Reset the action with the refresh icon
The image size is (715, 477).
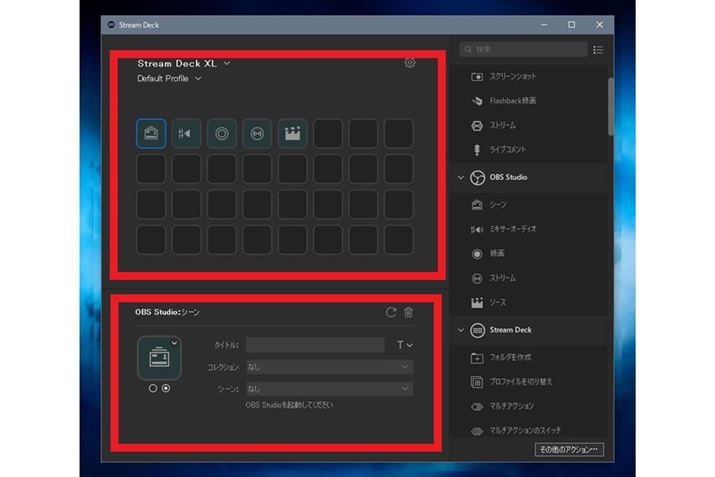click(391, 312)
